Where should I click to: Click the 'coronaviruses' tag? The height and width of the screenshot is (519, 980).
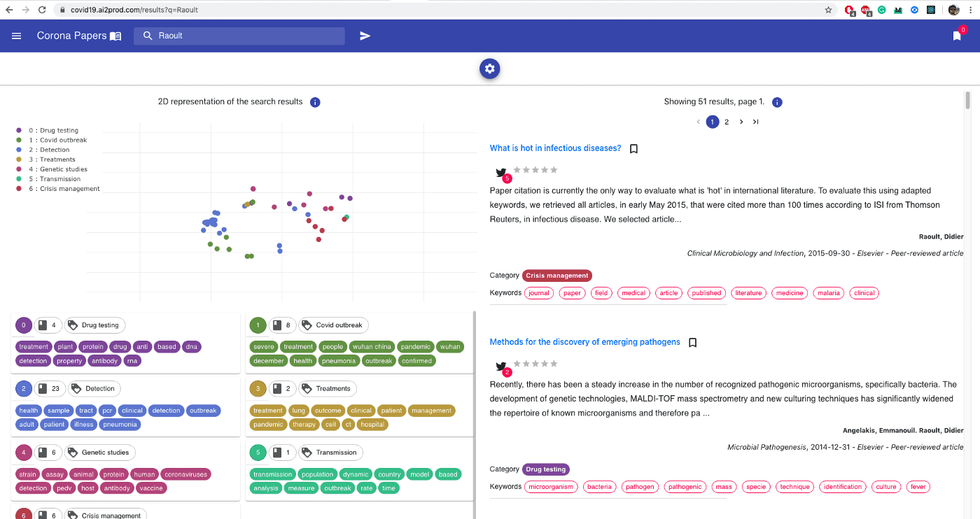point(186,474)
